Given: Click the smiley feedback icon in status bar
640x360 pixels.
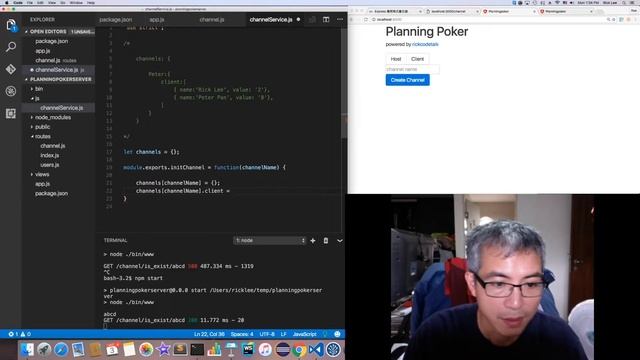Looking at the screenshot, I should pos(337,334).
